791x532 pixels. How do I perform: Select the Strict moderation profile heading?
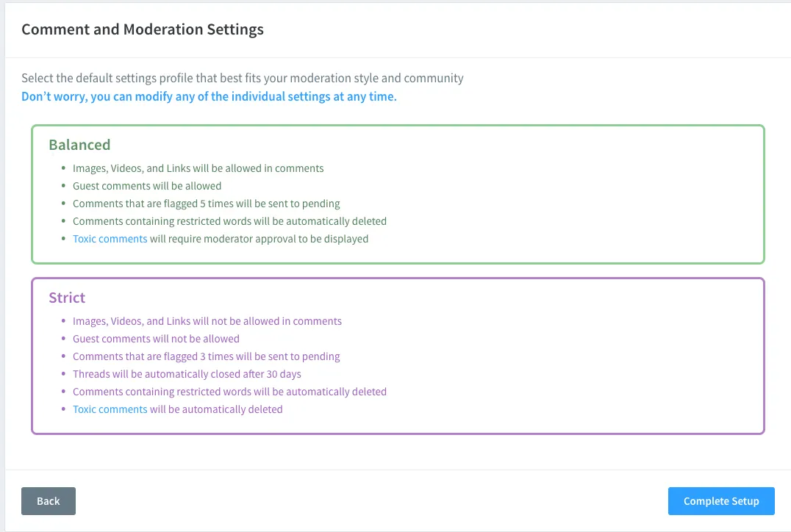[67, 298]
